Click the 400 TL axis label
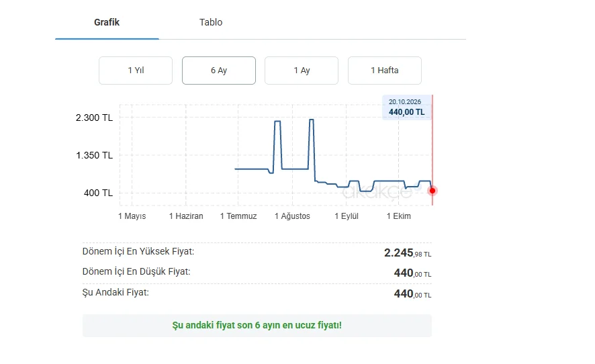This screenshot has height=364, width=595. 98,193
